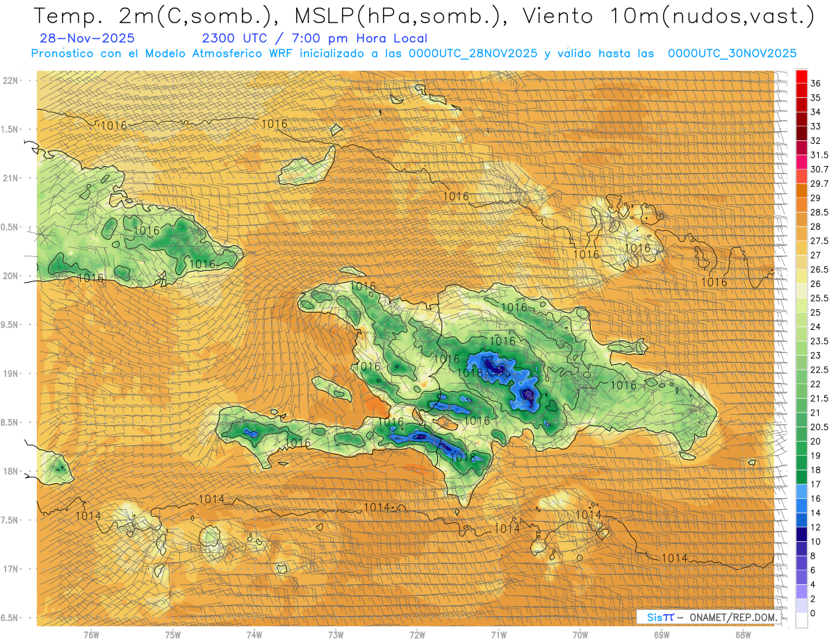
Task: Click the legend value '26.5'
Action: [x=819, y=270]
